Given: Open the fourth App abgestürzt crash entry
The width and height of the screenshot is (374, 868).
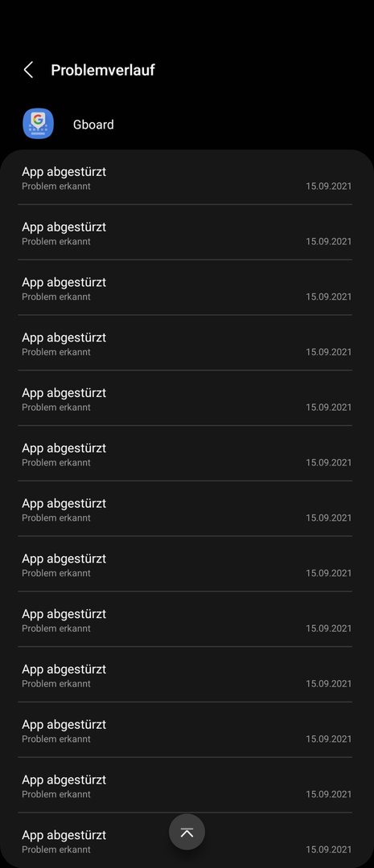Looking at the screenshot, I should [187, 343].
